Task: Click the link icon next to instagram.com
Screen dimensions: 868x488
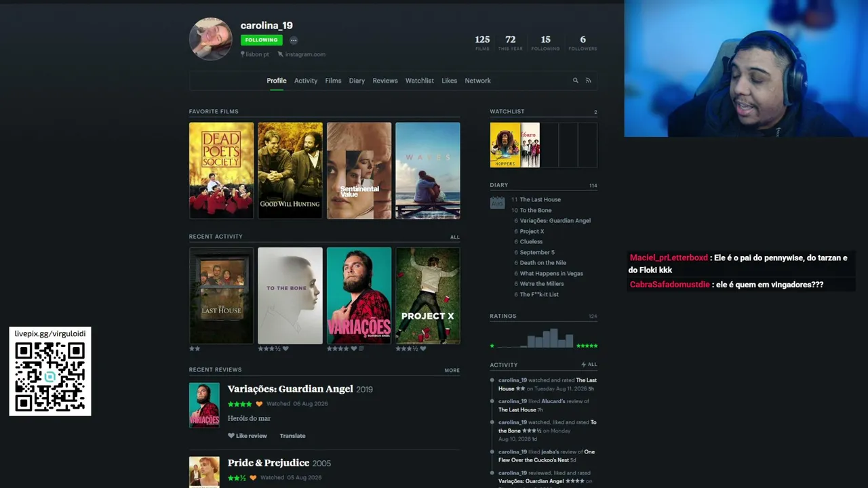Action: click(x=281, y=54)
